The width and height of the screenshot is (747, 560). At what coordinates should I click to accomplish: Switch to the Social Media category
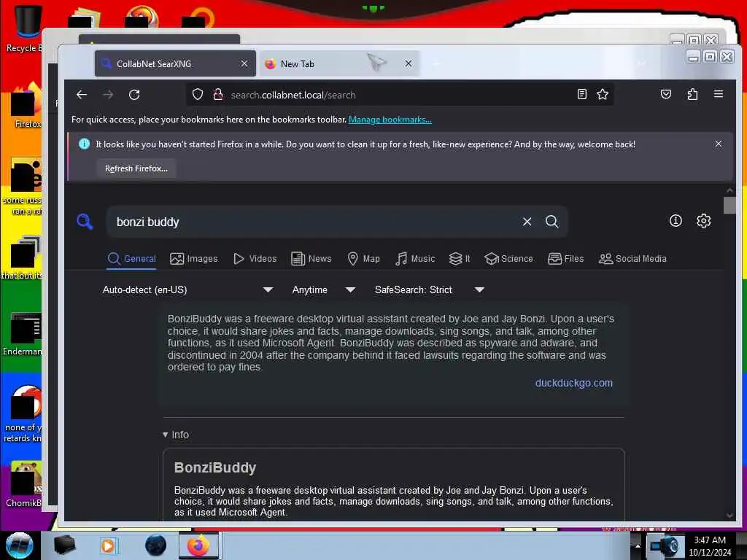click(632, 259)
